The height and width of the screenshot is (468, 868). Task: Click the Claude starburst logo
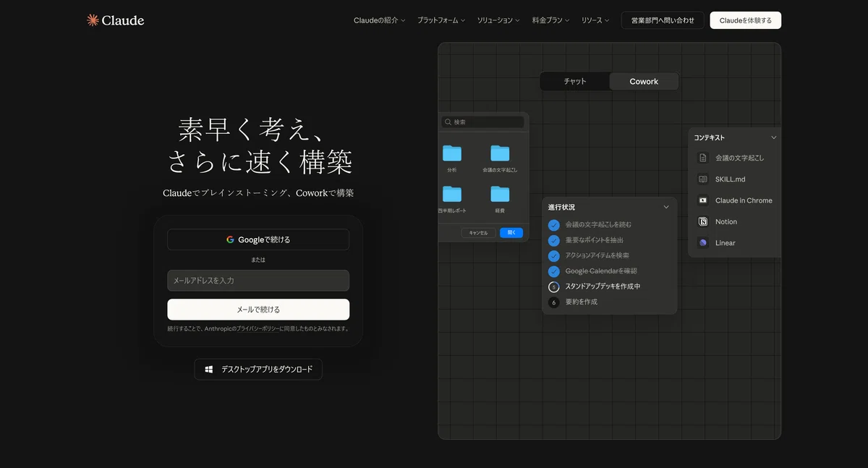tap(93, 20)
